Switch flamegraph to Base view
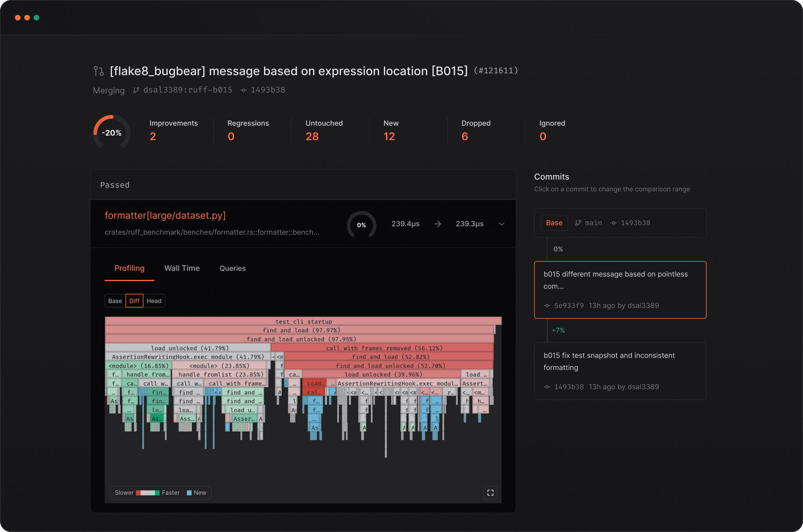 pos(115,301)
